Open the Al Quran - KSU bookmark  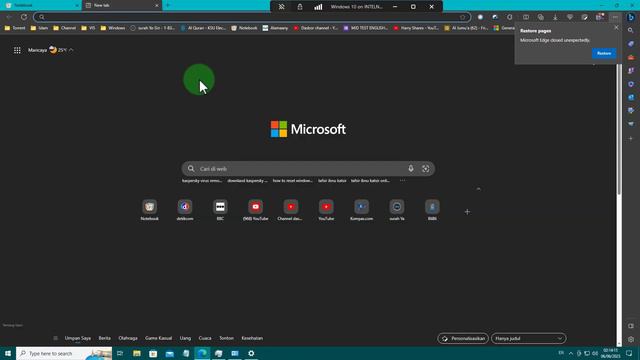coord(203,28)
